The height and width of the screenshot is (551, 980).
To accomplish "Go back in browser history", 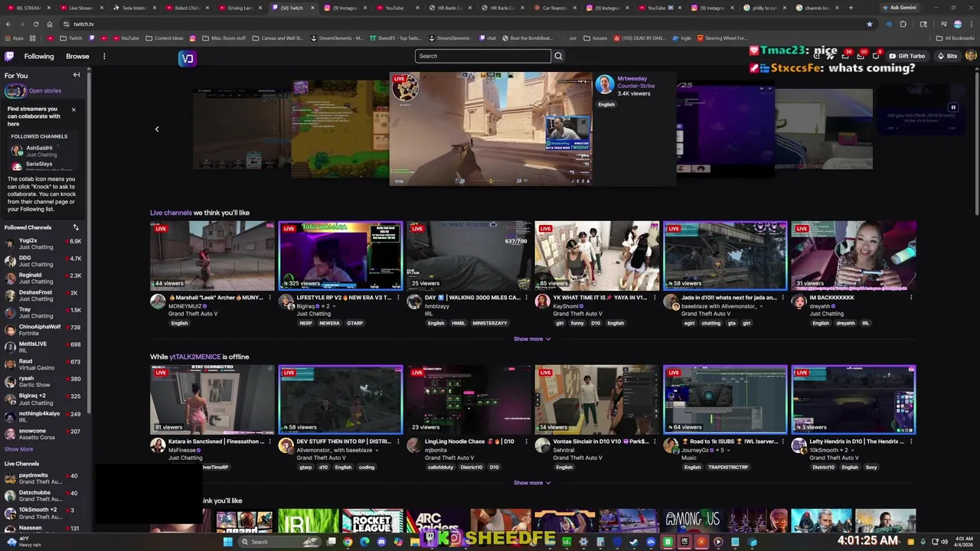I will coord(8,24).
